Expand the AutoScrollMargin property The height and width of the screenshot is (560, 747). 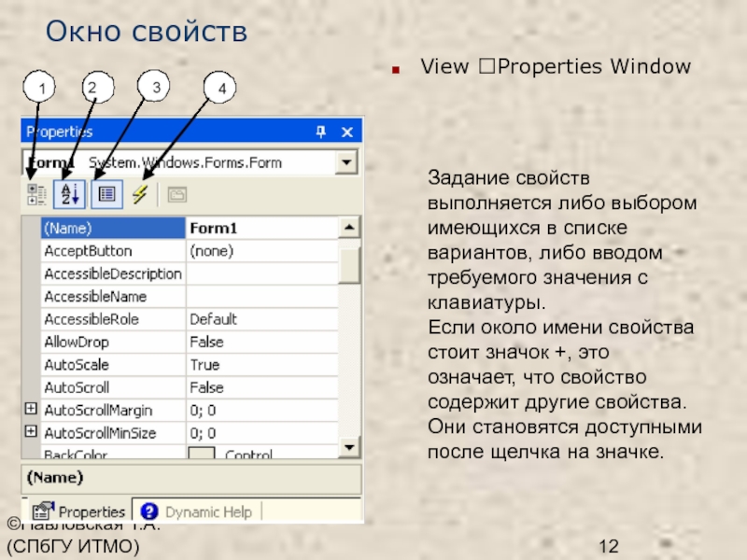point(31,410)
